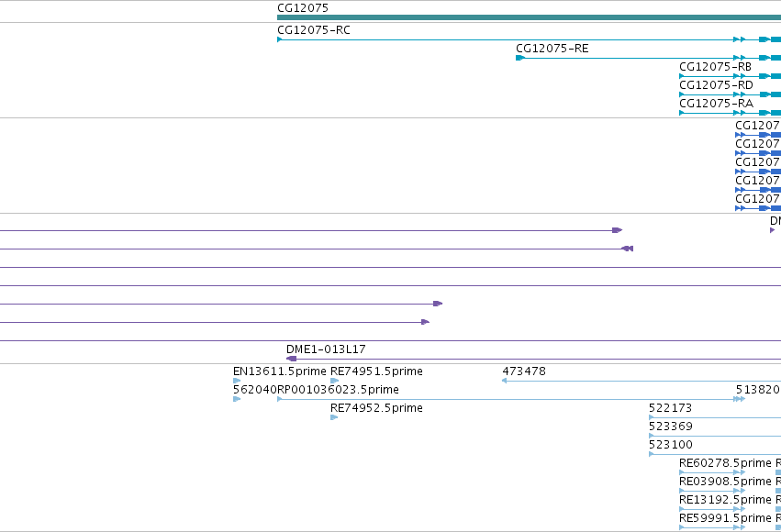
Task: Select the RE74952.5prime EST label
Action: (376, 408)
